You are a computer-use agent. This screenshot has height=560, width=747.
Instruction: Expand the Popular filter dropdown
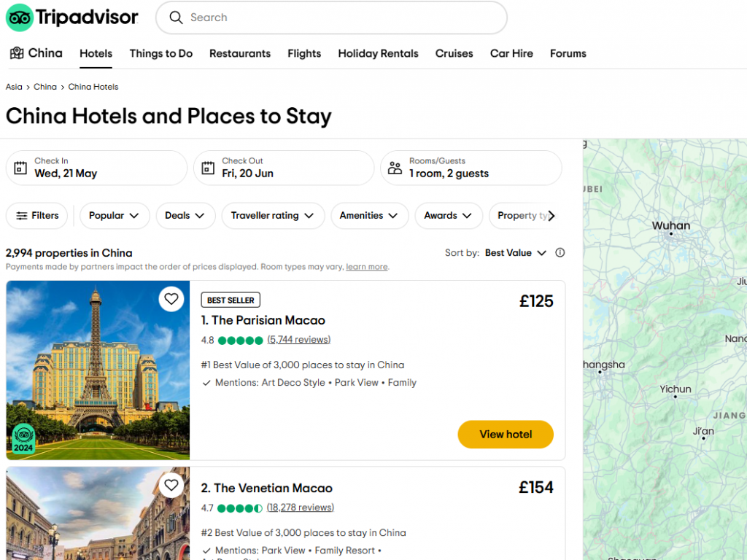point(115,216)
